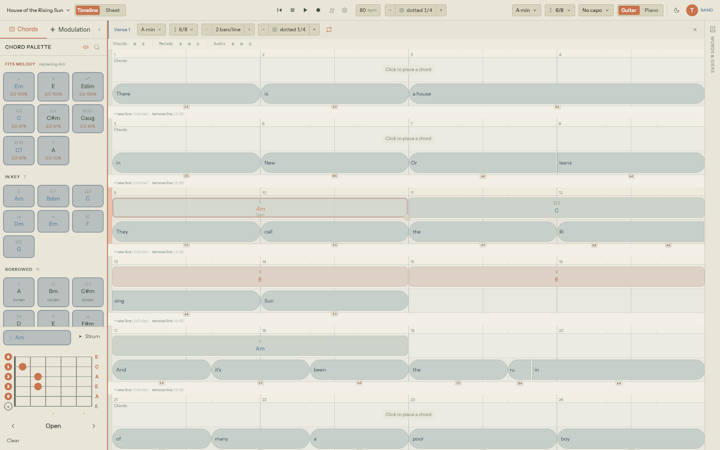Strum the Am chord diagram
Screen dimensions: 720x450
[x=89, y=337]
